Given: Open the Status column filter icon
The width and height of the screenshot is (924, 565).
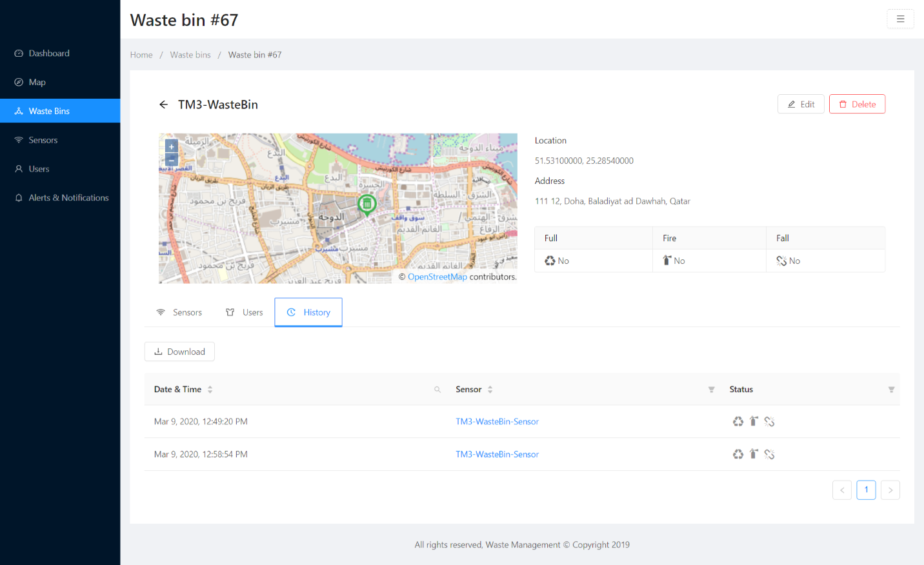Looking at the screenshot, I should pyautogui.click(x=891, y=390).
